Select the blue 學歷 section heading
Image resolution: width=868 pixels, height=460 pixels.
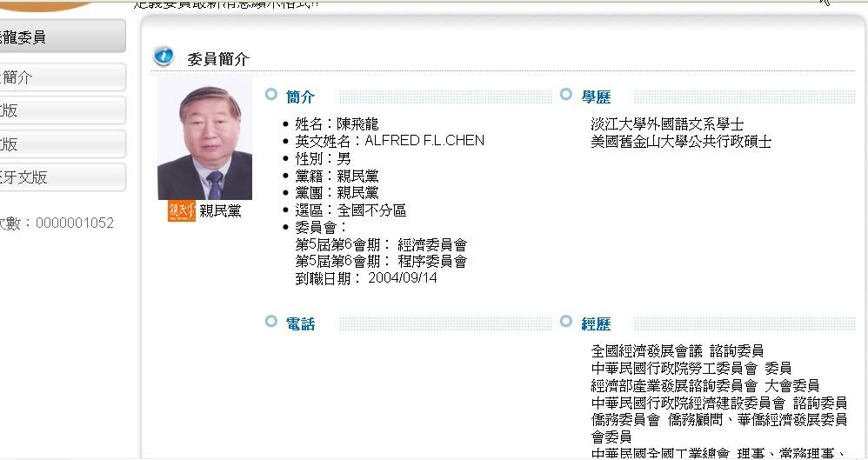(x=597, y=97)
